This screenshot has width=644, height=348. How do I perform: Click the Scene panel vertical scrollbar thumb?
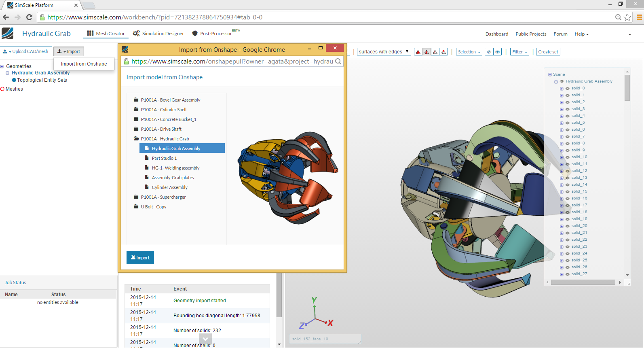627,87
